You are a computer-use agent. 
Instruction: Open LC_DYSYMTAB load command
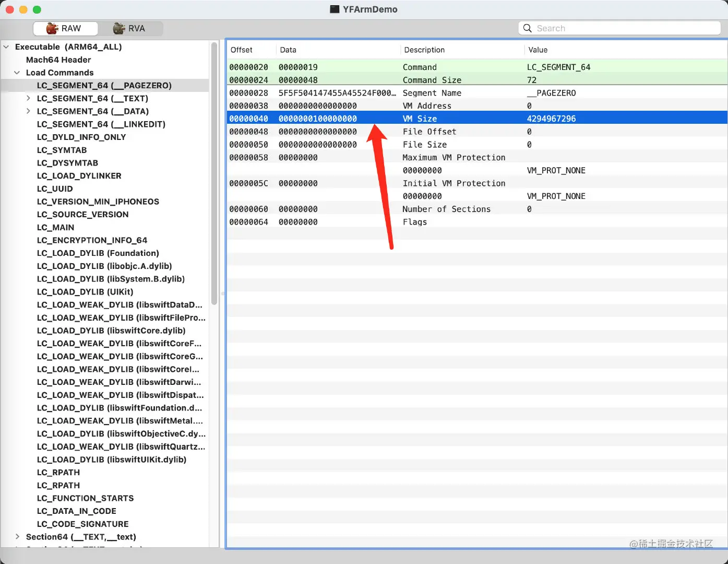click(67, 163)
